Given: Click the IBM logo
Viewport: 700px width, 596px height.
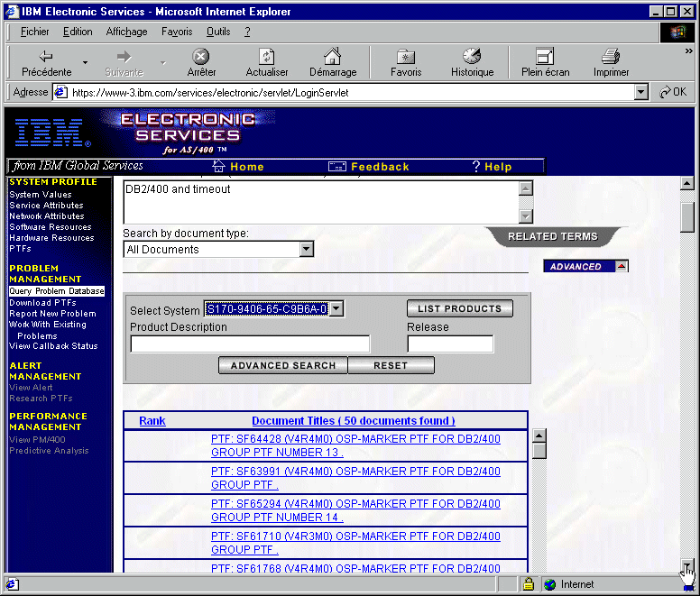Looking at the screenshot, I should coord(52,132).
